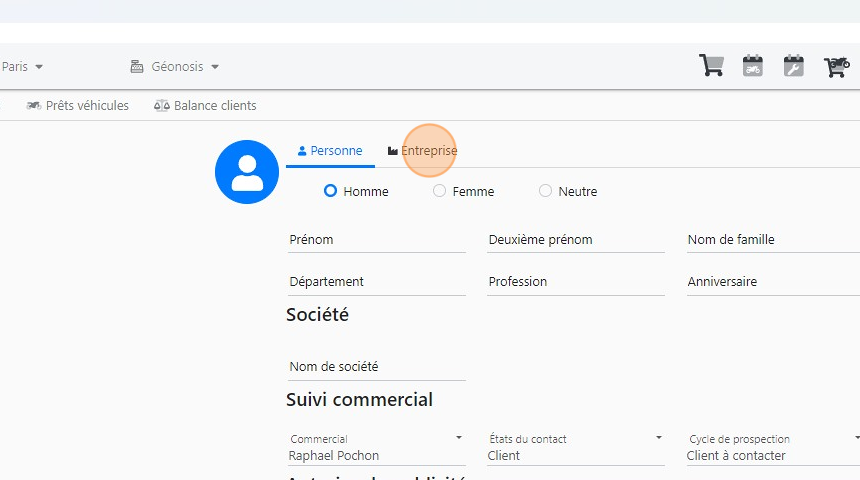The image size is (860, 480).
Task: Focus the Deuxième prénom field
Action: 576,240
